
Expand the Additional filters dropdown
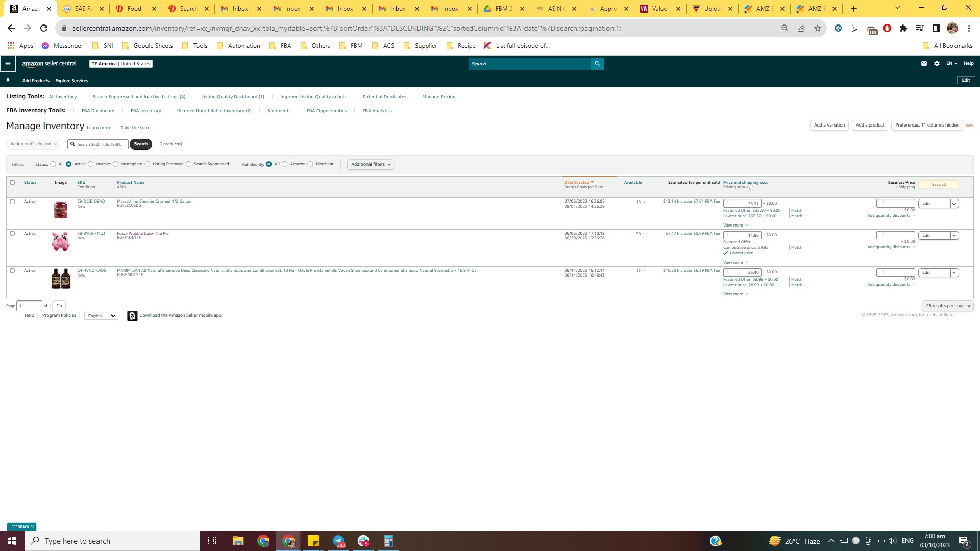pos(371,164)
